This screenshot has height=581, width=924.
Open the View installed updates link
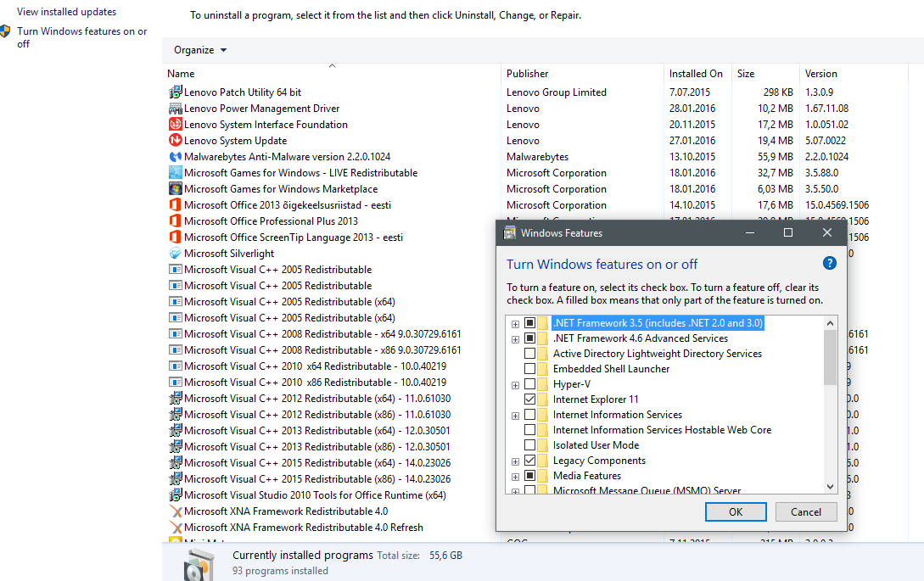(66, 12)
